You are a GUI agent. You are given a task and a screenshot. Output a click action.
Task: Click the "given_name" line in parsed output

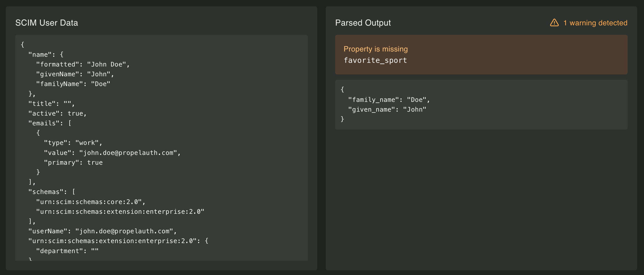click(x=387, y=110)
